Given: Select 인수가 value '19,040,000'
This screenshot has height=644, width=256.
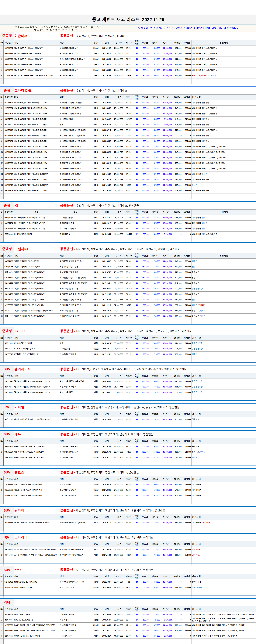Looking at the screenshot, I should [167, 381].
